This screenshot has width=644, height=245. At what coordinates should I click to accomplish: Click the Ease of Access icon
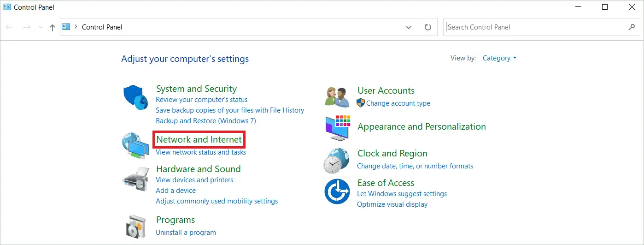(338, 191)
